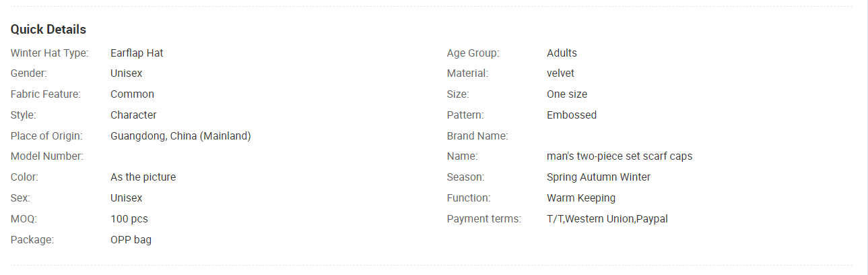Click the Quick Details heading
This screenshot has width=868, height=275.
click(x=48, y=30)
